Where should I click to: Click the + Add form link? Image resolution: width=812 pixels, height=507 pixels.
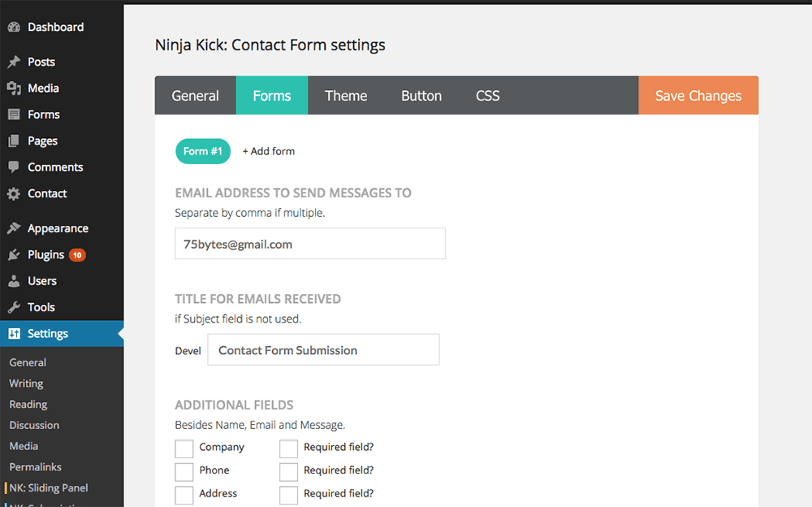(x=268, y=151)
